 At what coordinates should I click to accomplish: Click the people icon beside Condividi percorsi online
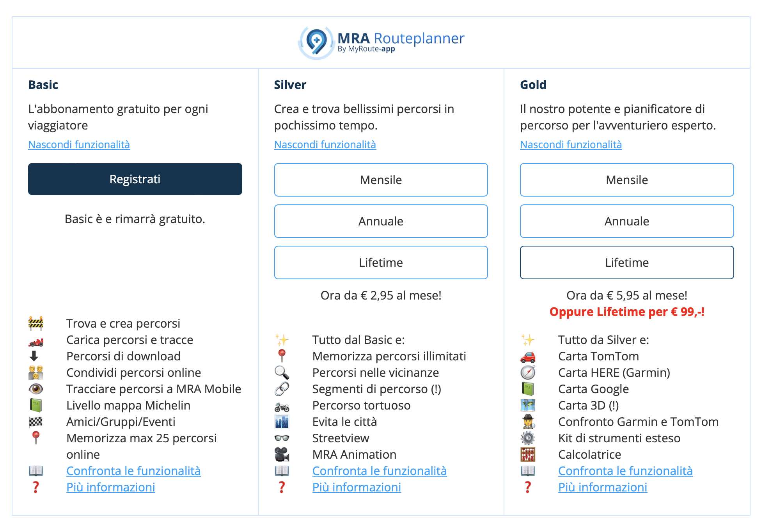click(x=36, y=372)
